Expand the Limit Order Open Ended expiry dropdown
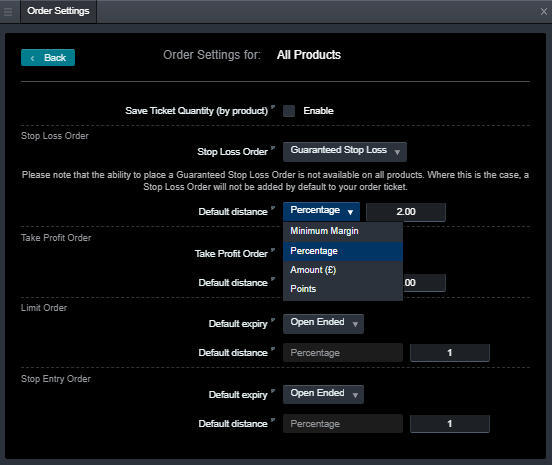This screenshot has width=552, height=465. [x=323, y=323]
